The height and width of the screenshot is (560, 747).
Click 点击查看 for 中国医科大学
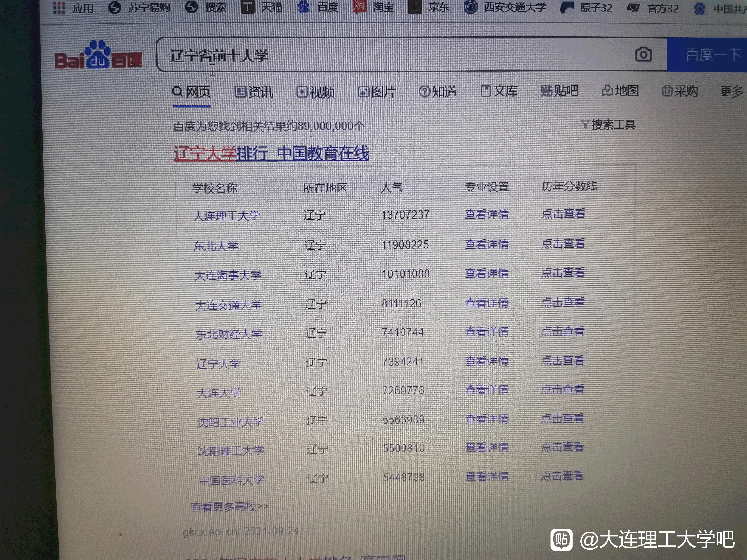click(x=562, y=476)
